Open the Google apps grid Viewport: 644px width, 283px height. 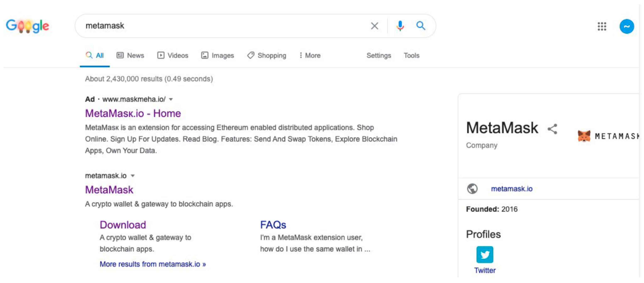[x=602, y=26]
